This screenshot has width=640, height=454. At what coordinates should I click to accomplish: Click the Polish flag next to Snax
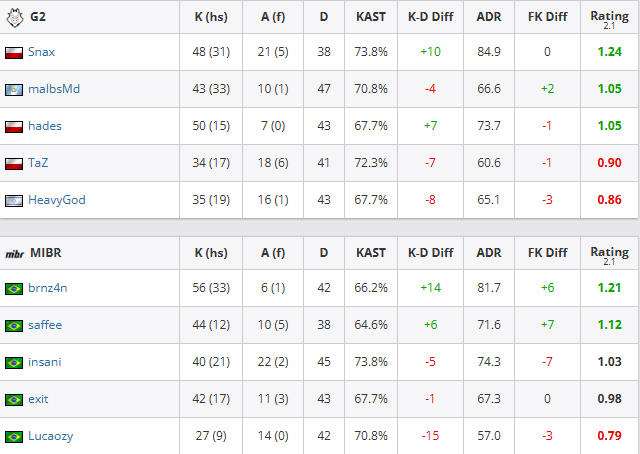coord(14,53)
